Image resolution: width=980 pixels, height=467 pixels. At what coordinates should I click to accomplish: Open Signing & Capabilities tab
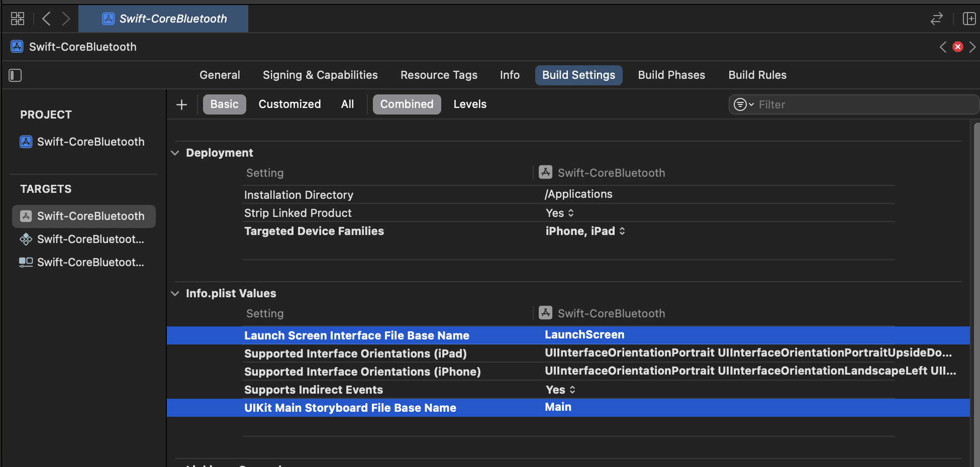click(x=320, y=75)
